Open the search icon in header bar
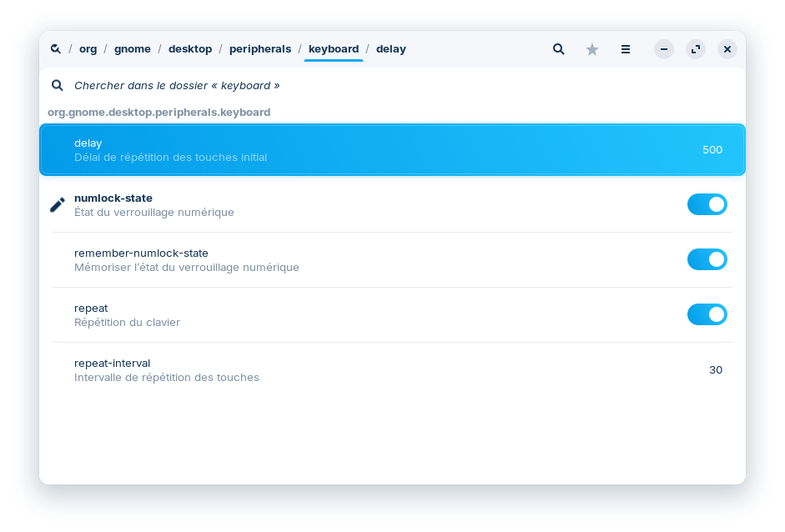785x532 pixels. [559, 49]
